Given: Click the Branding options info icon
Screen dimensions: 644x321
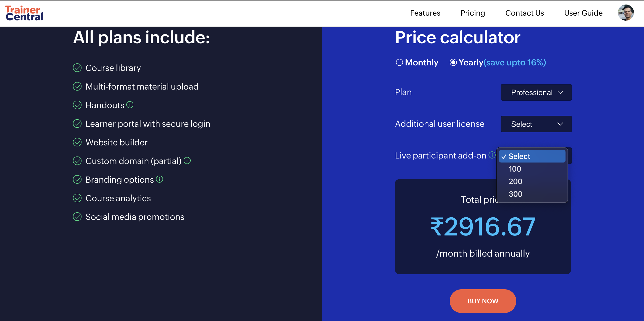Looking at the screenshot, I should pos(159,179).
